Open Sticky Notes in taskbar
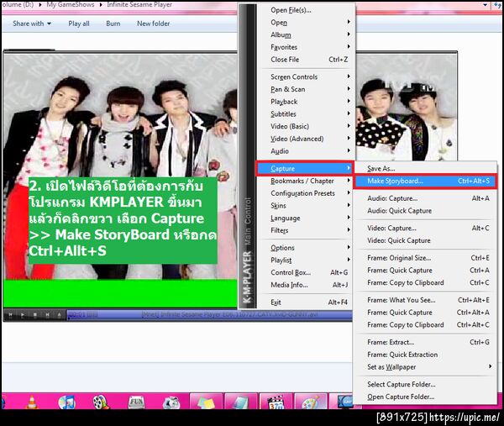 coord(206,402)
